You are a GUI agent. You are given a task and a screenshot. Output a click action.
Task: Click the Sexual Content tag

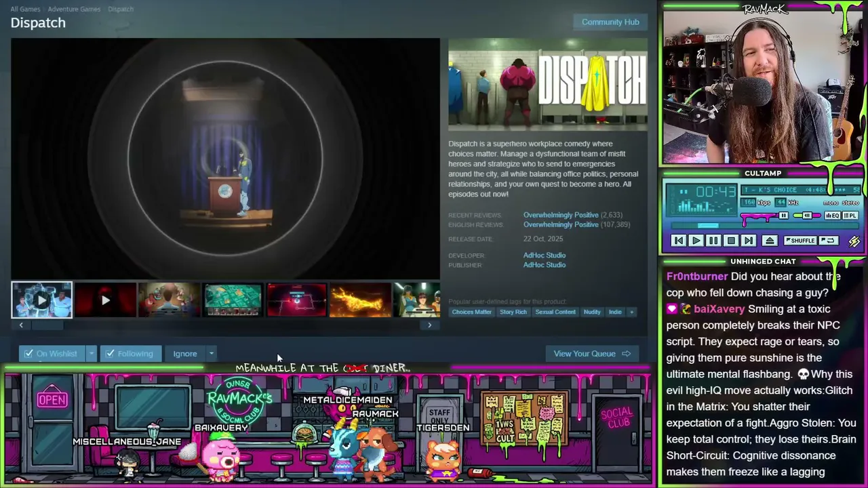(555, 312)
